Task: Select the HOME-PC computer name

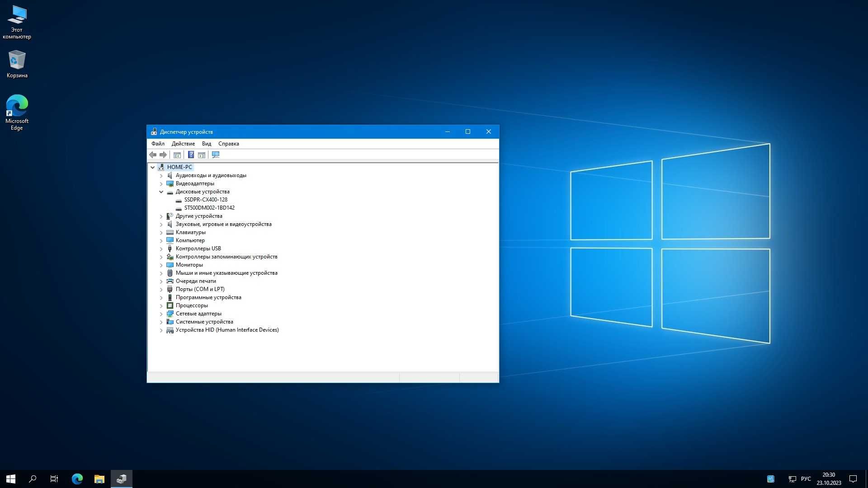Action: tap(179, 167)
